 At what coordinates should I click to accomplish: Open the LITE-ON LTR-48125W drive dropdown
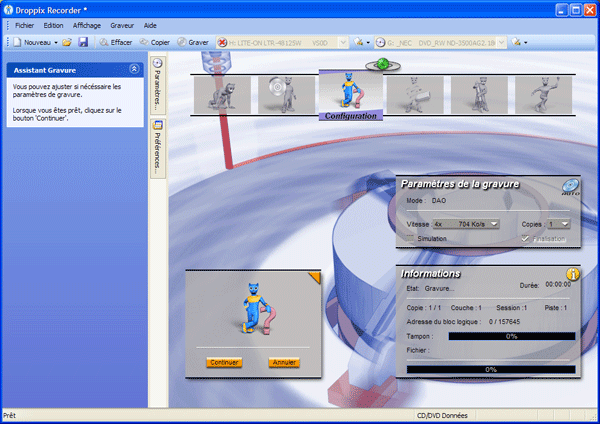(x=343, y=42)
